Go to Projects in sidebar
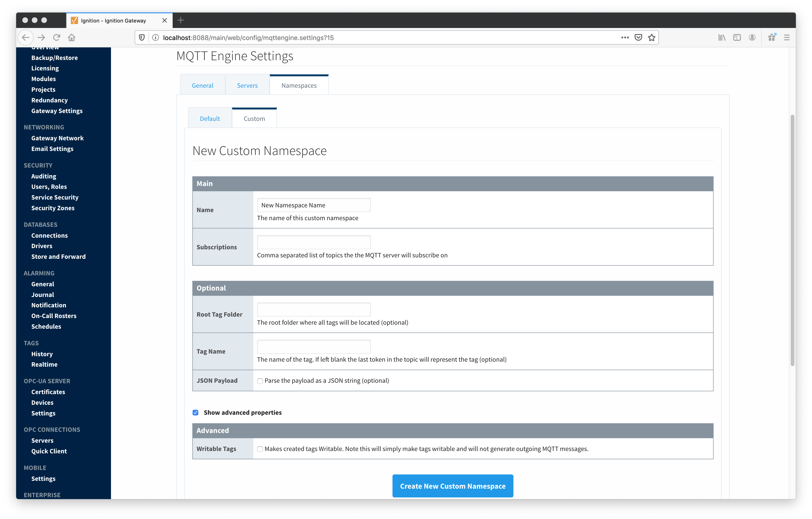This screenshot has width=812, height=519. [x=43, y=89]
